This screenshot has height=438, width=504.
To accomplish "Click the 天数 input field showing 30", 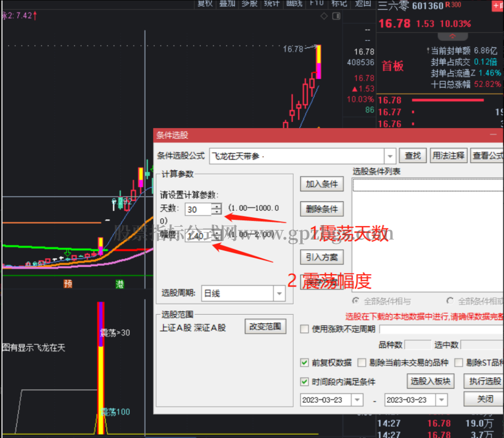I will click(198, 209).
